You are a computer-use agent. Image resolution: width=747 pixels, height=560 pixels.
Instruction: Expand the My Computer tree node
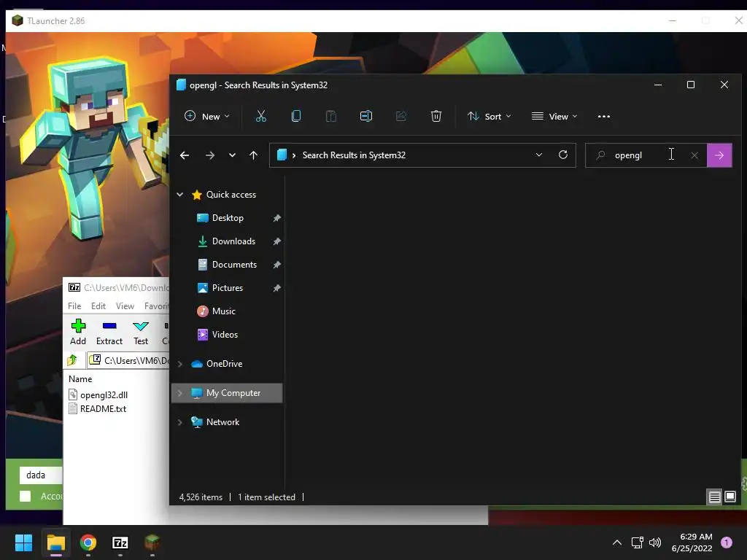click(180, 393)
